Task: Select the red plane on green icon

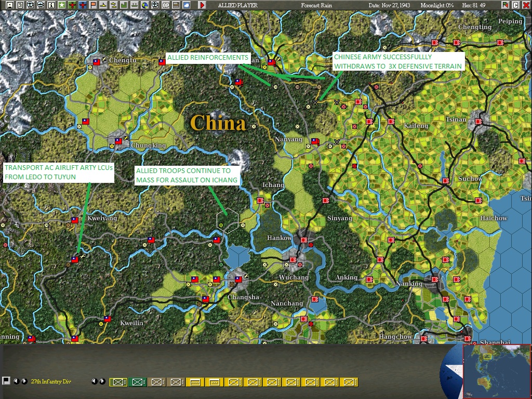Action: [72, 5]
